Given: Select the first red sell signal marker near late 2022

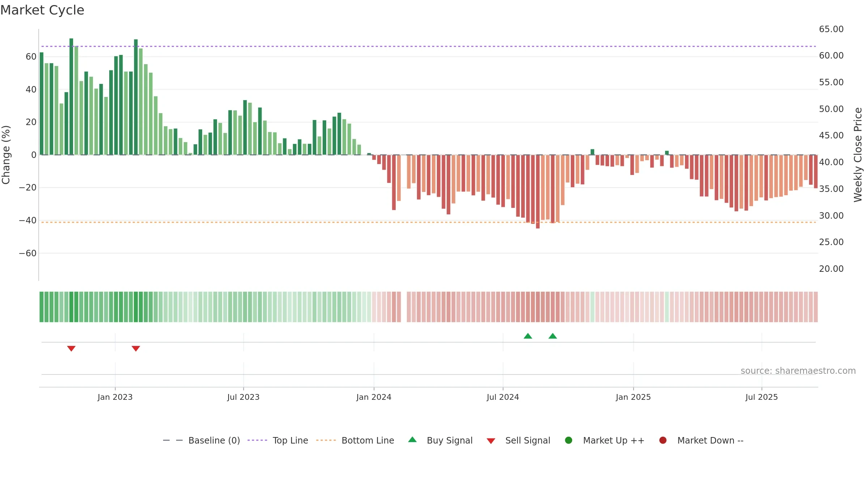Looking at the screenshot, I should coord(71,348).
